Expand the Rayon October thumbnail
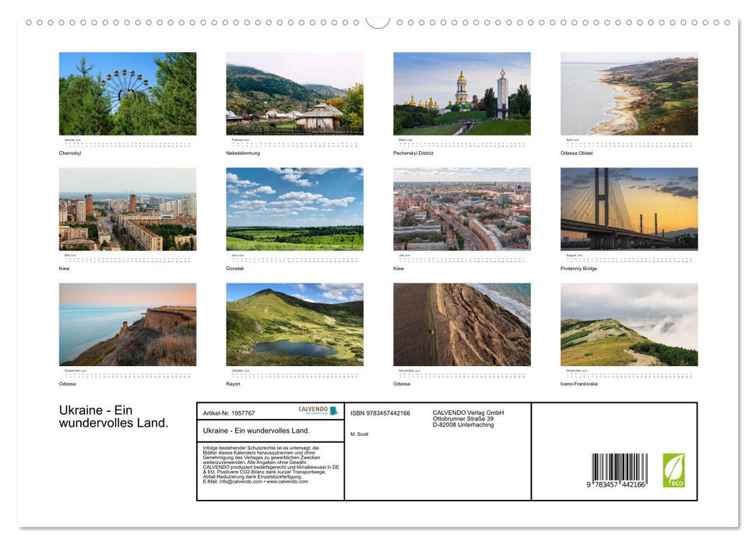Screen dimensions: 756x545 [294, 325]
